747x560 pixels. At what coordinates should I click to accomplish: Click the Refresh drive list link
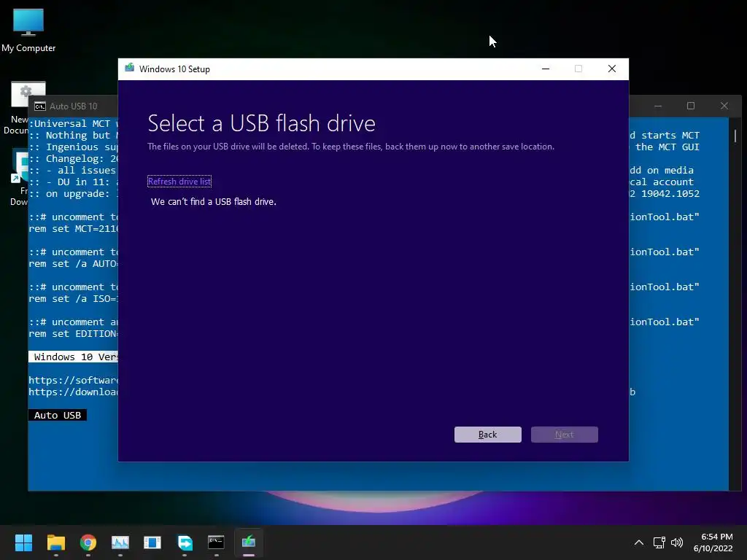[179, 182]
